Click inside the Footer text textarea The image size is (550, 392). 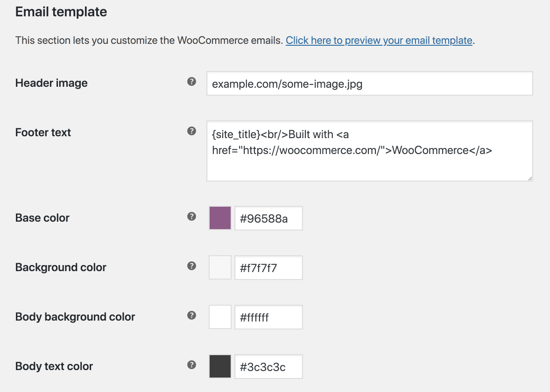coord(369,163)
